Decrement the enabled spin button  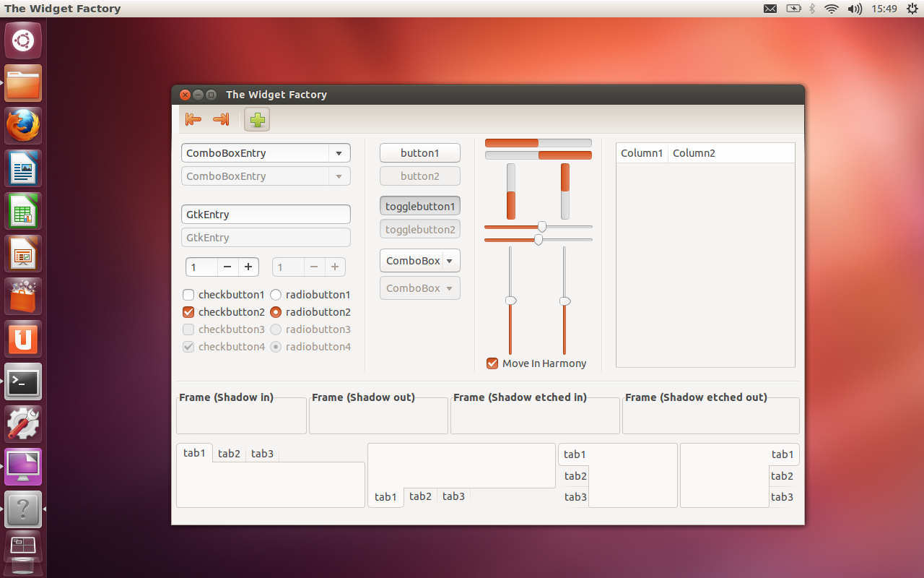click(227, 267)
